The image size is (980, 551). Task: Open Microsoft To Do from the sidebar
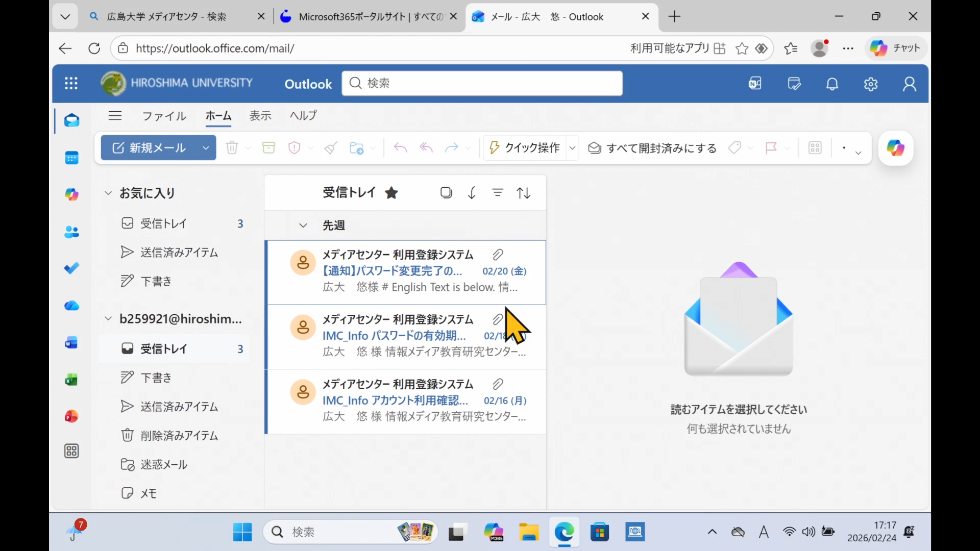pyautogui.click(x=72, y=268)
